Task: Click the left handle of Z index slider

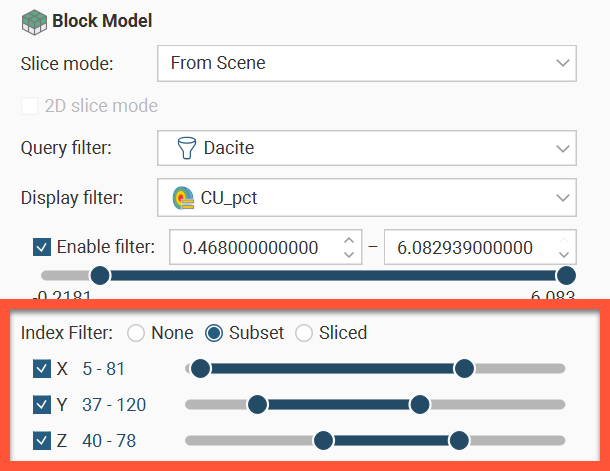Action: (x=323, y=440)
